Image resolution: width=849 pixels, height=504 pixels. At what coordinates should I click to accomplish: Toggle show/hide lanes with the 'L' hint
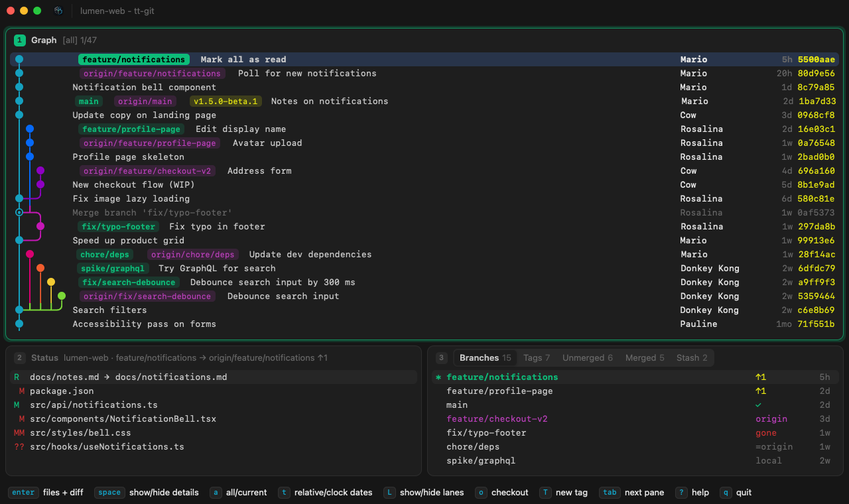tap(424, 492)
